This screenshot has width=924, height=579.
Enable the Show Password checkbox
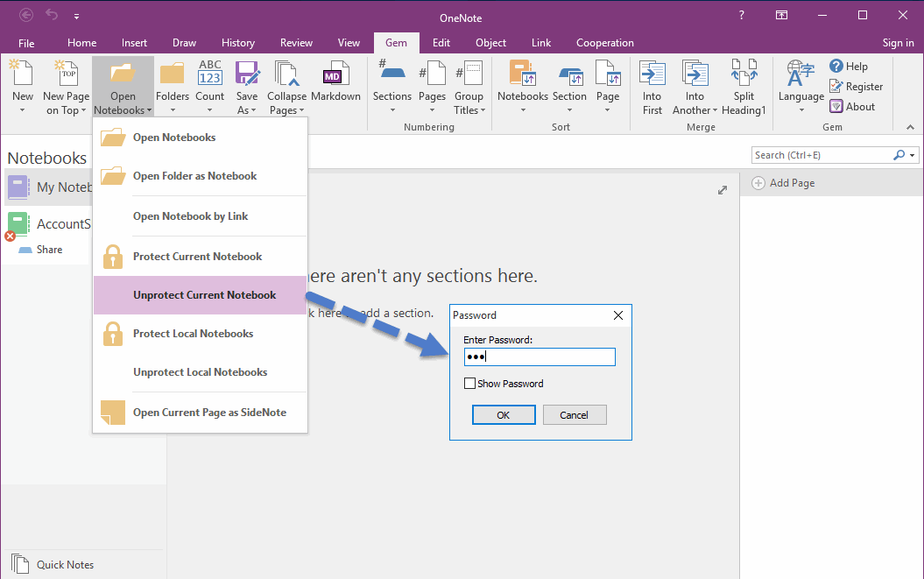point(470,384)
